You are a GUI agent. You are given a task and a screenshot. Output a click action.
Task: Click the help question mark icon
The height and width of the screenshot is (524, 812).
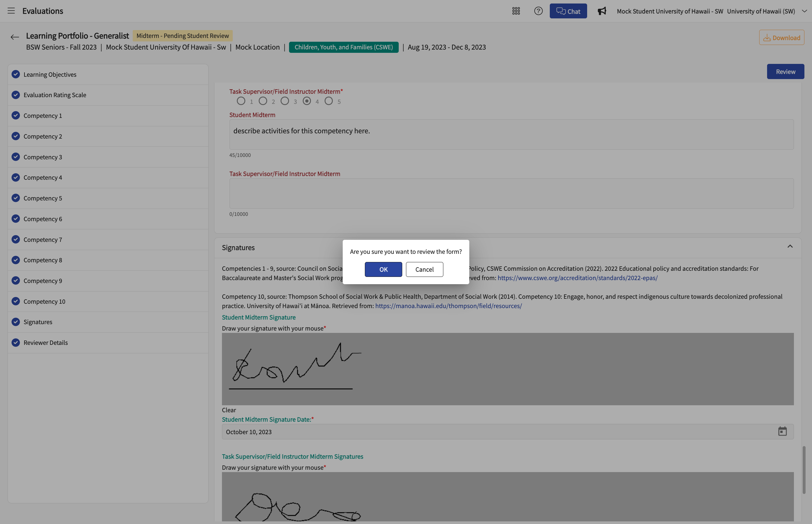point(538,11)
